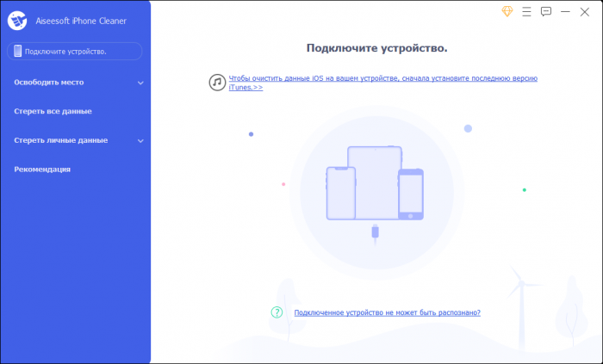Open the feedback chat bubble icon

click(545, 12)
